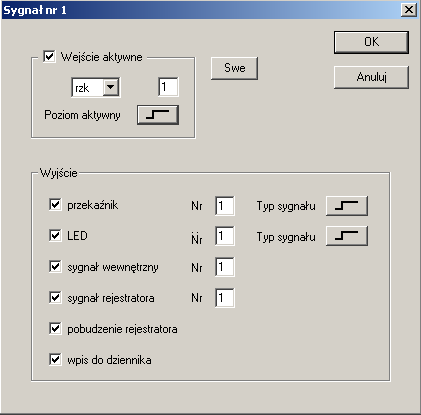Uncheck wpis do dziennika option
421x415 pixels.
pos(55,360)
